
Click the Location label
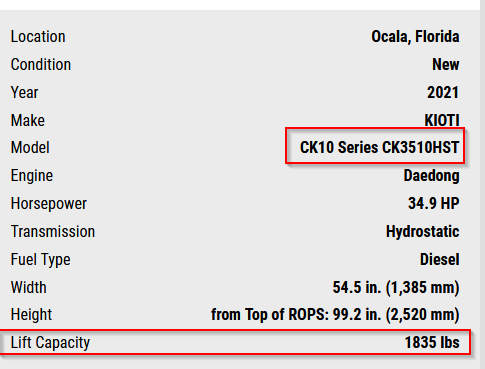[x=38, y=37]
